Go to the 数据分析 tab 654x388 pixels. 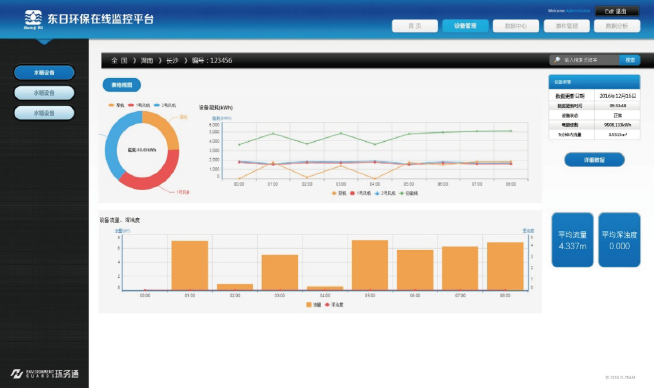(x=617, y=26)
